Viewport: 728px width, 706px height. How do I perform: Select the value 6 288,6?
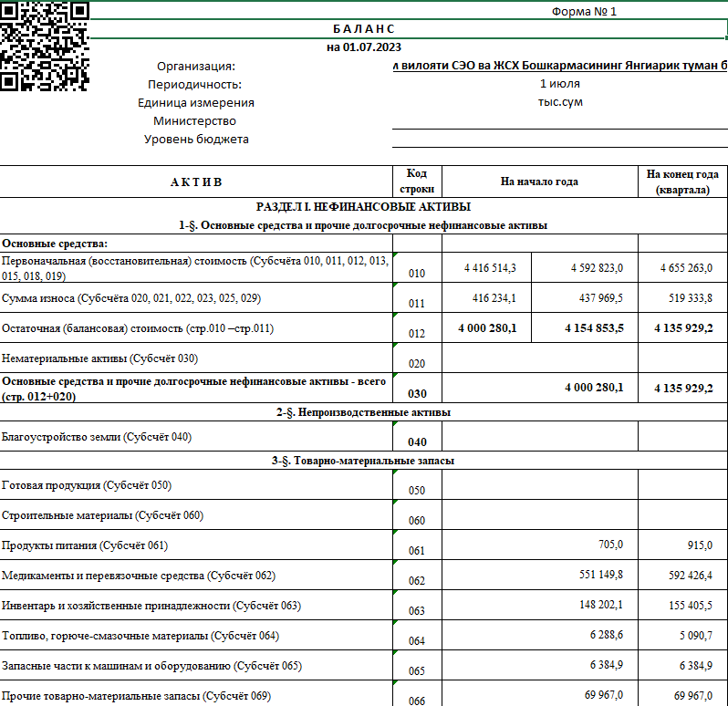pyautogui.click(x=607, y=635)
